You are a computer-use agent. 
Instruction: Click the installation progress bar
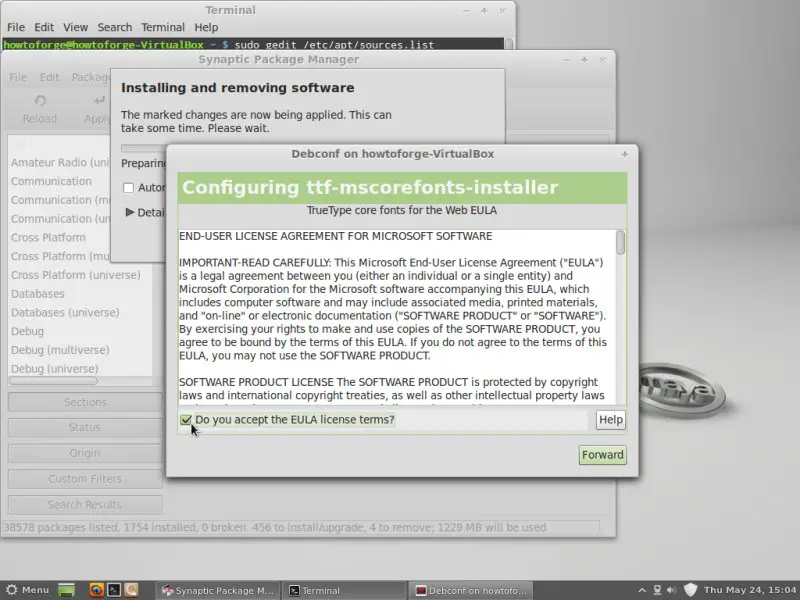point(143,148)
